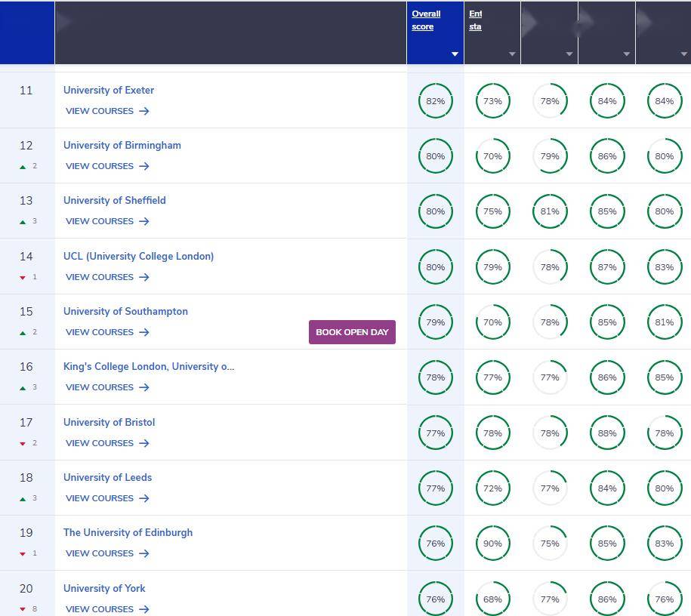The height and width of the screenshot is (616, 691).
Task: Open University of Bristol link
Action: [x=110, y=422]
